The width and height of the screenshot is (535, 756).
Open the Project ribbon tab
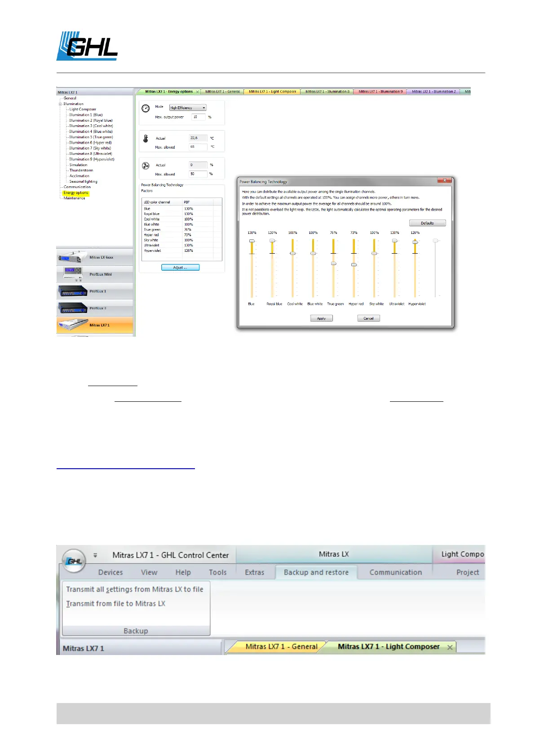pyautogui.click(x=468, y=572)
